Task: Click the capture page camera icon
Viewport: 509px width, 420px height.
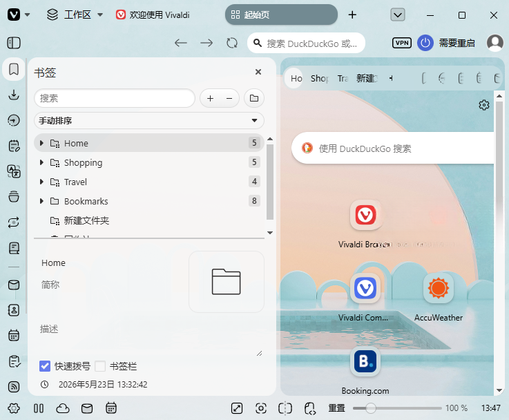Action: [x=261, y=408]
